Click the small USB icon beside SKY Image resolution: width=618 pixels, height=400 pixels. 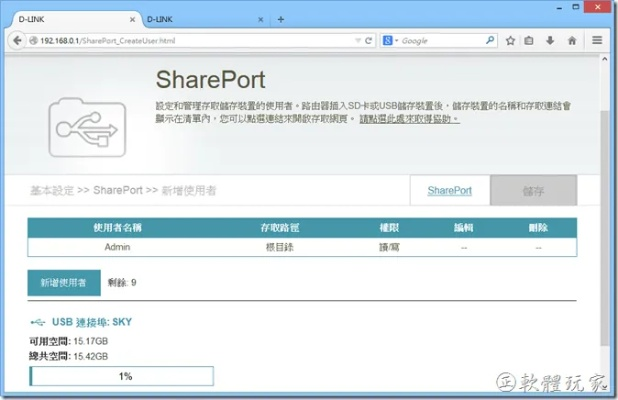click(38, 323)
